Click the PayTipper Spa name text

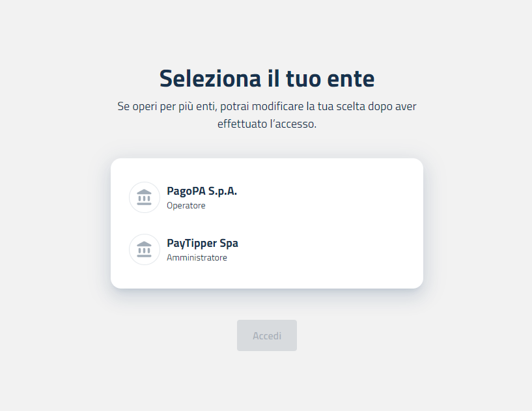coord(203,243)
